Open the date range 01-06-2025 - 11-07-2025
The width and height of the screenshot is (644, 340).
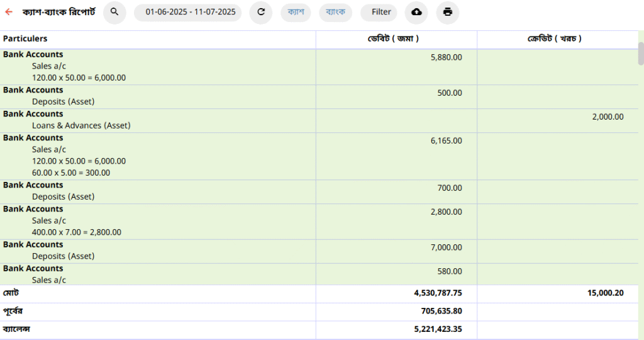click(x=188, y=13)
